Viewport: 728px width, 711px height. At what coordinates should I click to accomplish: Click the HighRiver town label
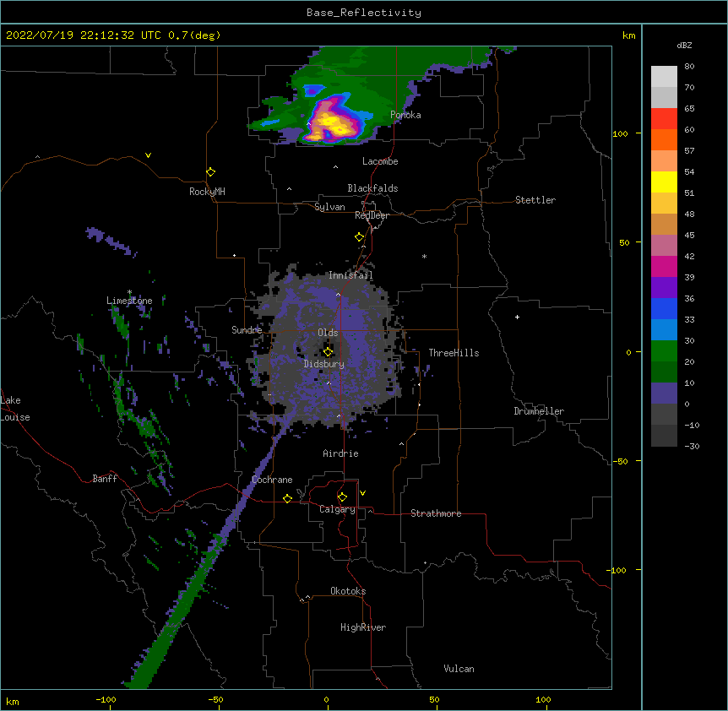363,627
